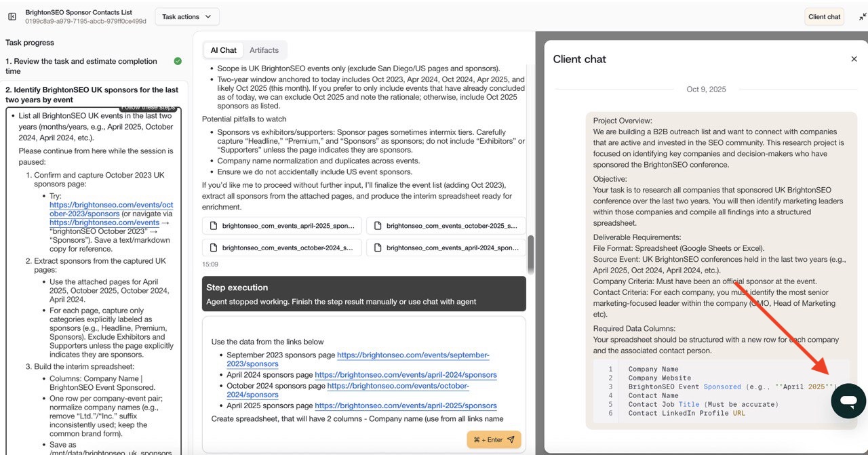The height and width of the screenshot is (455, 868).
Task: Open the brightonseo.com/events link in sidebar
Action: [104, 222]
